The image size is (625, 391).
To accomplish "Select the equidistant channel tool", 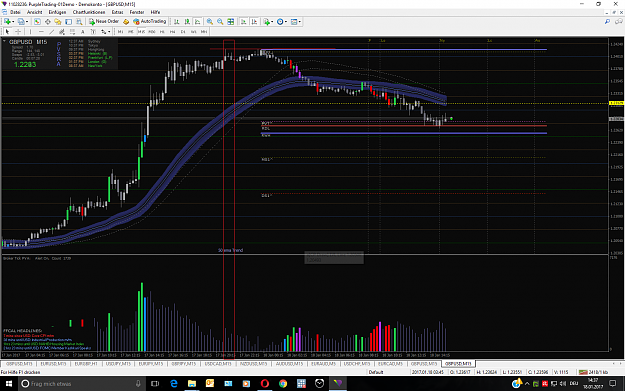I will [x=62, y=31].
